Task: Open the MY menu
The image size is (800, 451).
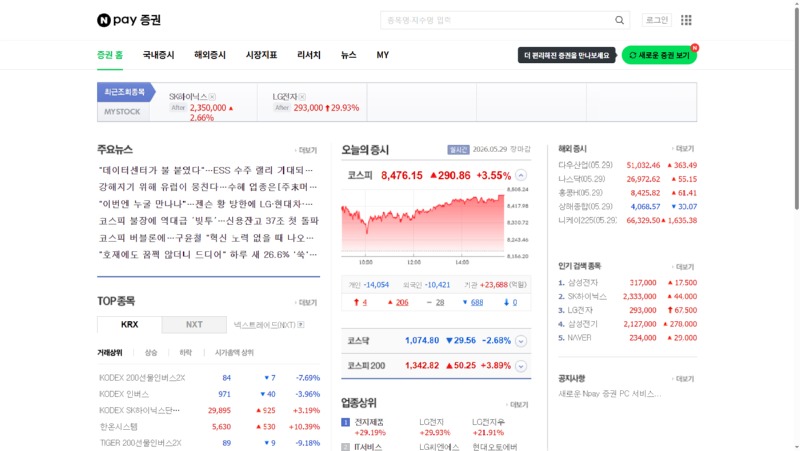Action: (383, 55)
